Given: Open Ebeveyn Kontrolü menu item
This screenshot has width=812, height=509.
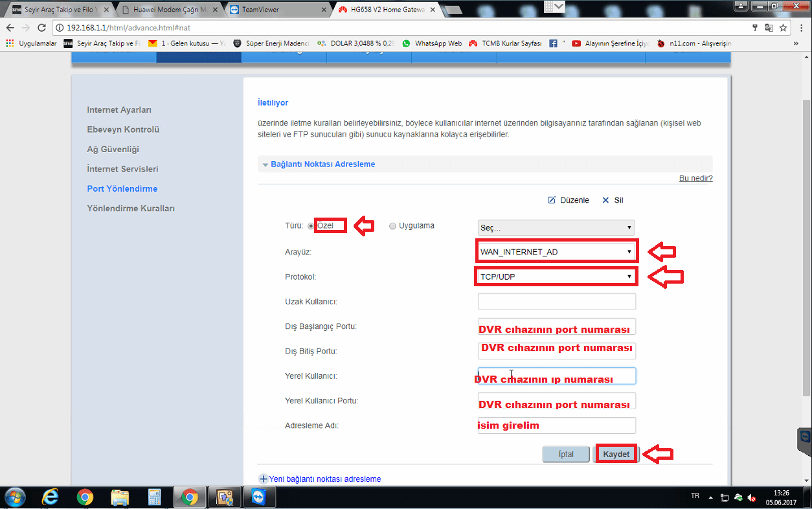Looking at the screenshot, I should (123, 130).
